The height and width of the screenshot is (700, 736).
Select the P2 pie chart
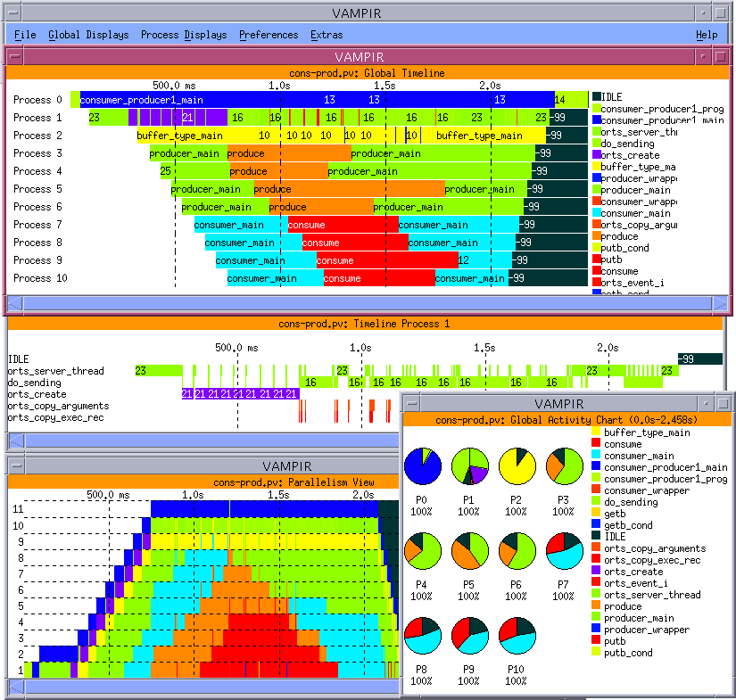point(517,465)
